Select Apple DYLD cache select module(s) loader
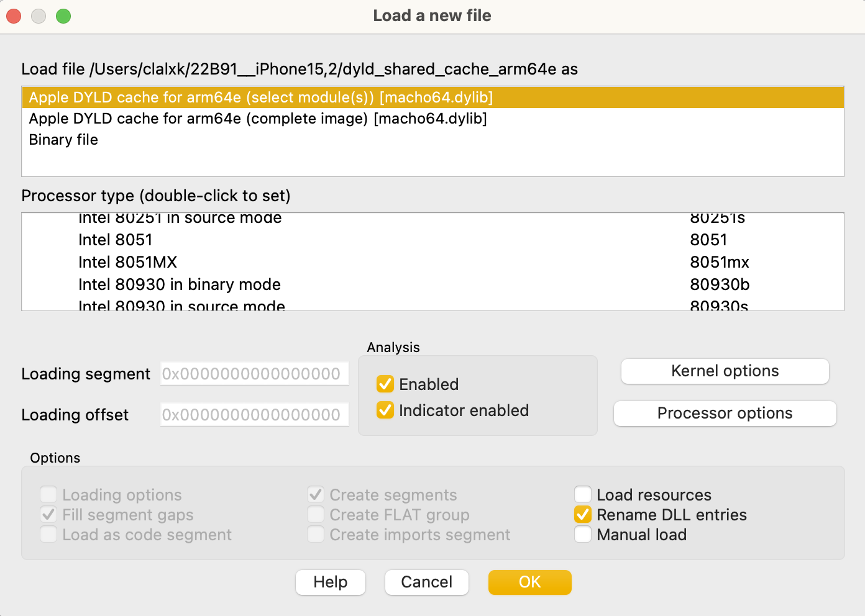865x616 pixels. [261, 97]
